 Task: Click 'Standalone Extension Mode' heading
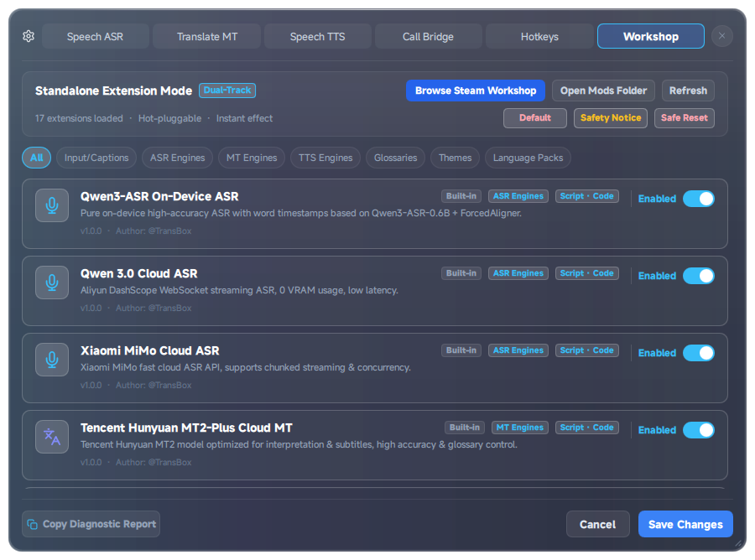tap(113, 91)
